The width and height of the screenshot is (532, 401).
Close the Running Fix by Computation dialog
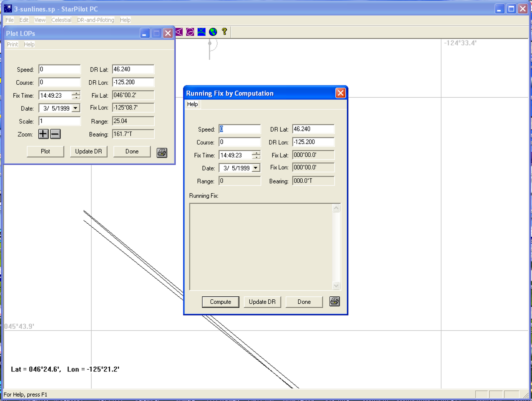pos(340,93)
